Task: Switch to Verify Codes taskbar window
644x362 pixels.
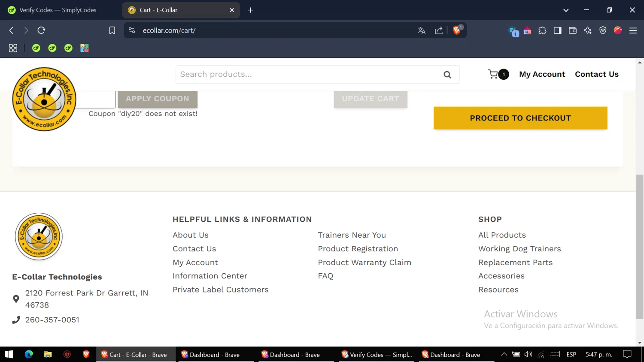Action: (x=377, y=355)
